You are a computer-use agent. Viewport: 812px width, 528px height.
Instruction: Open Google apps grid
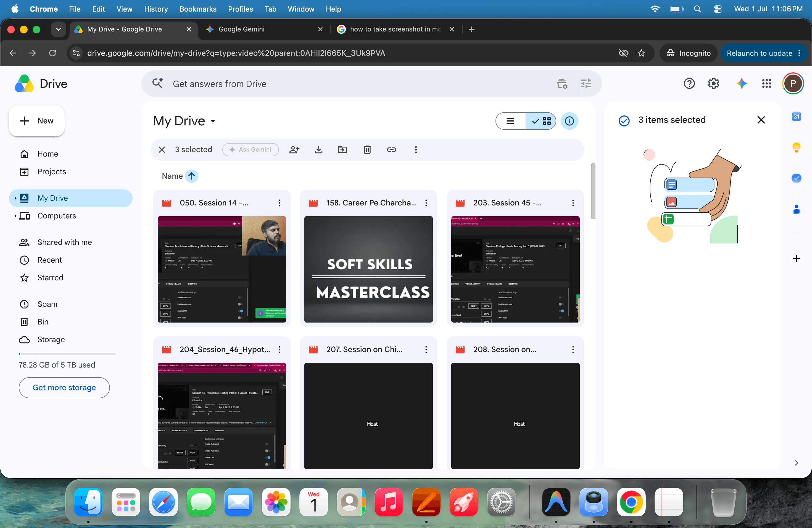click(766, 84)
